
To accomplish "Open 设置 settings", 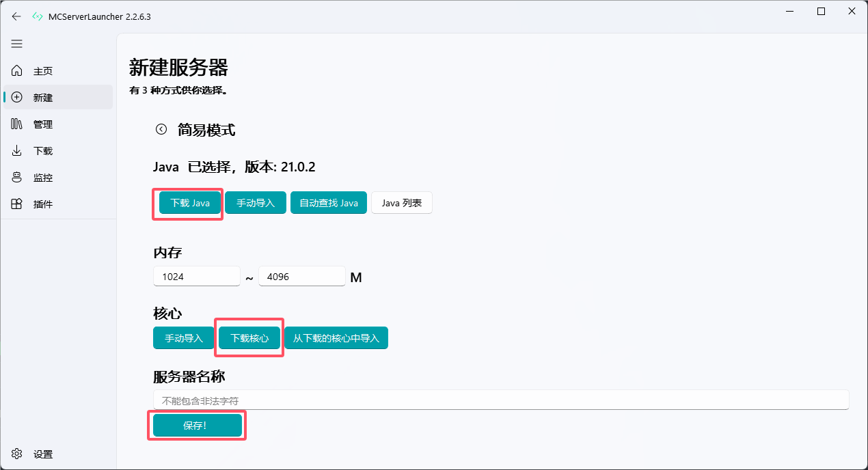I will pos(58,454).
